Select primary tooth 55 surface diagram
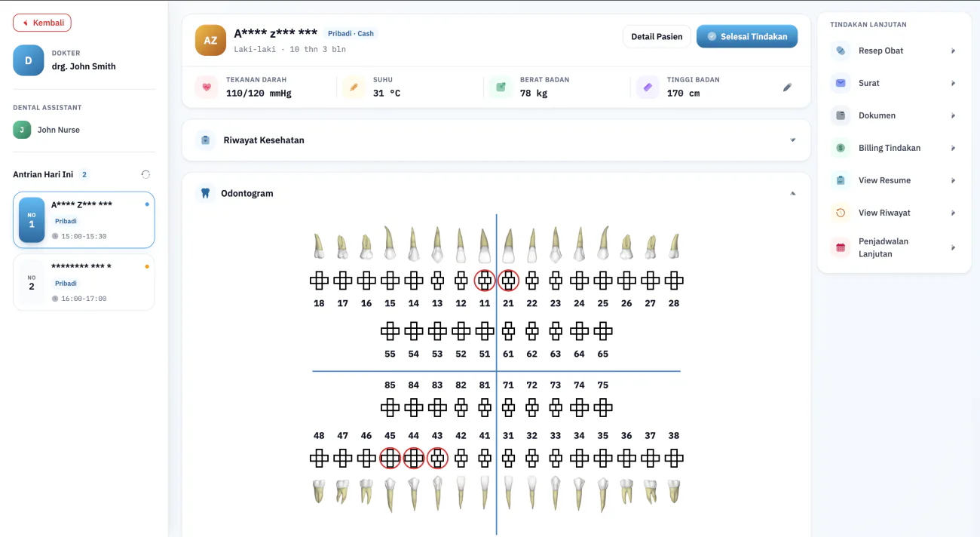980x537 pixels. coord(390,330)
